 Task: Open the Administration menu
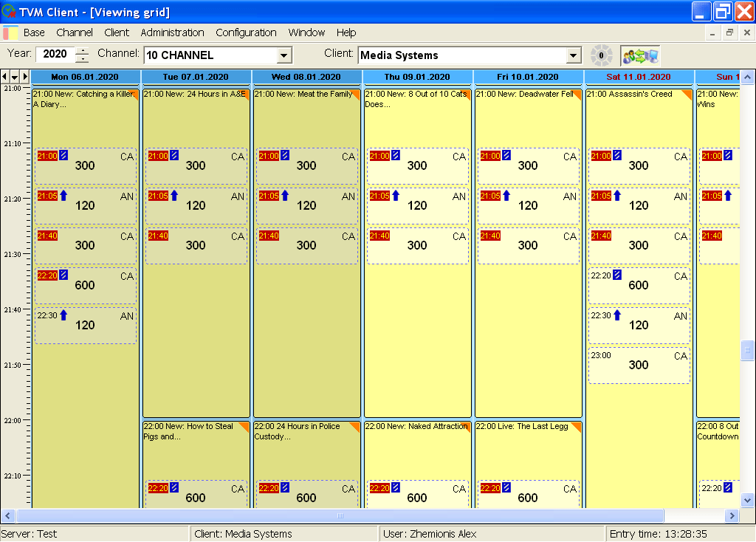pyautogui.click(x=172, y=32)
